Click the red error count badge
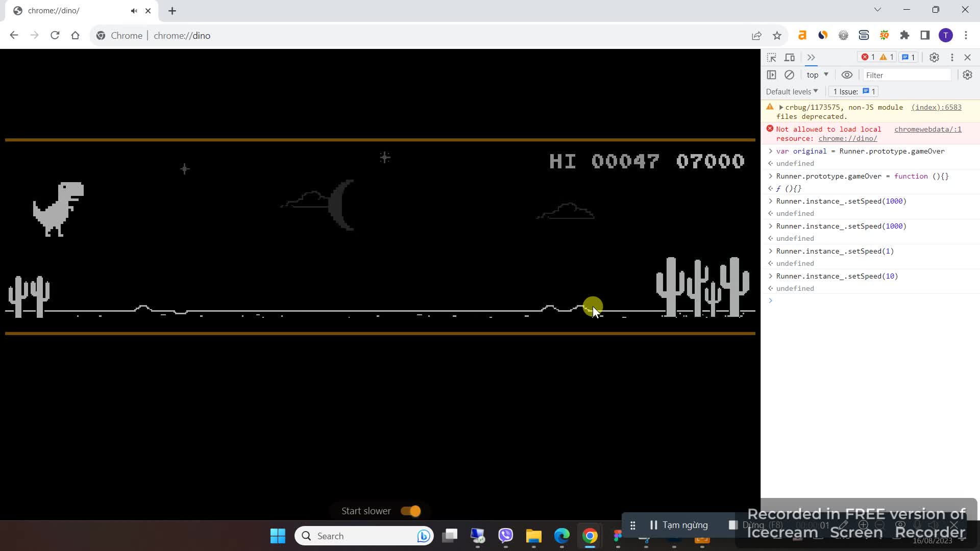 (868, 57)
